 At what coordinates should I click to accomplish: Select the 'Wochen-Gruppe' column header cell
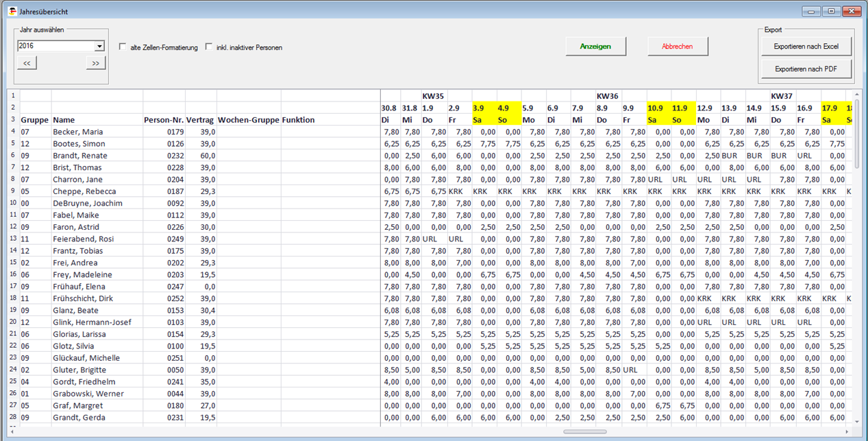249,120
